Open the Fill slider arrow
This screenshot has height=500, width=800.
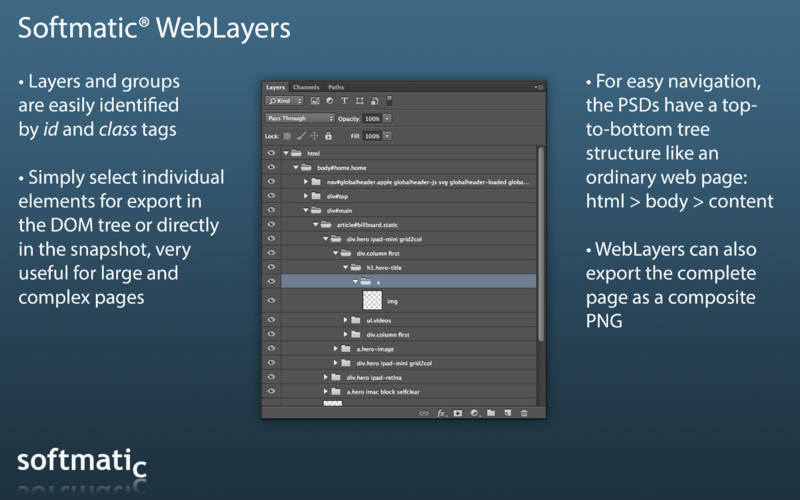click(387, 136)
